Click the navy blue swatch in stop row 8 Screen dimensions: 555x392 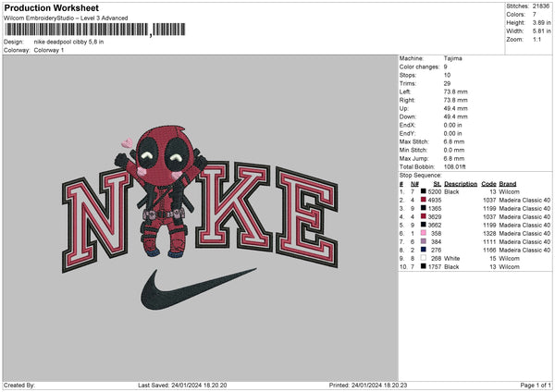424,250
